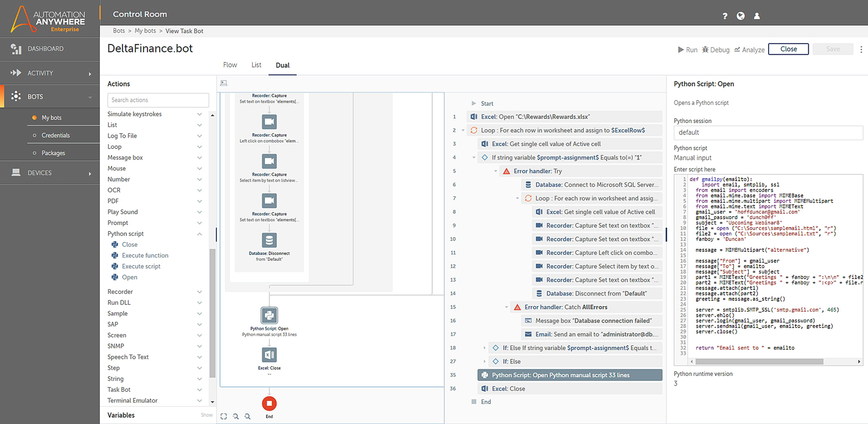This screenshot has height=424, width=868.
Task: Select Execute script under Python script
Action: click(x=141, y=266)
